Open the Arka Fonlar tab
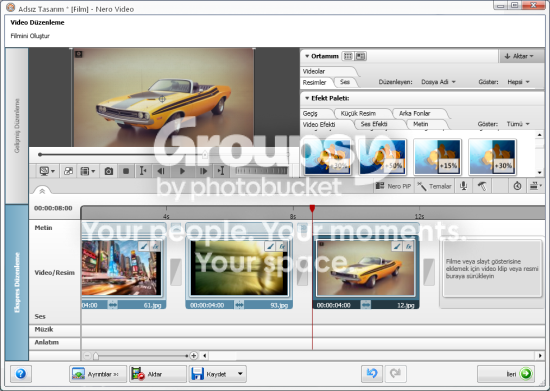 point(415,114)
